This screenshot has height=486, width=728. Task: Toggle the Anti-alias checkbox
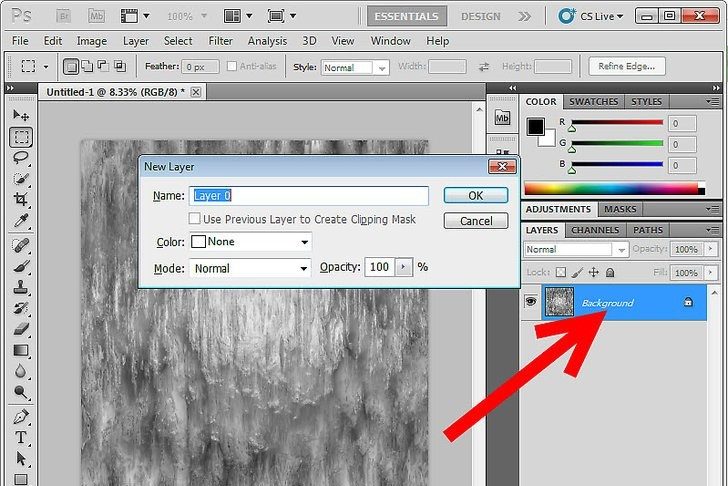232,67
